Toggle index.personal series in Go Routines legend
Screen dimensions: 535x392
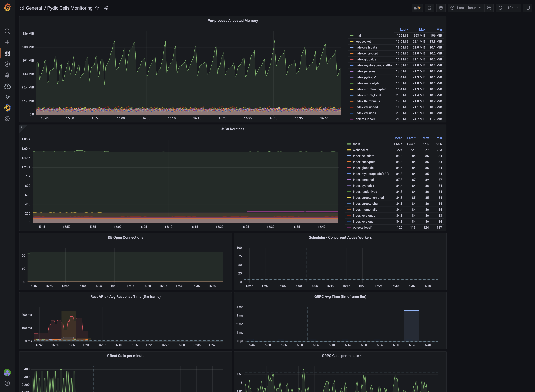(363, 180)
